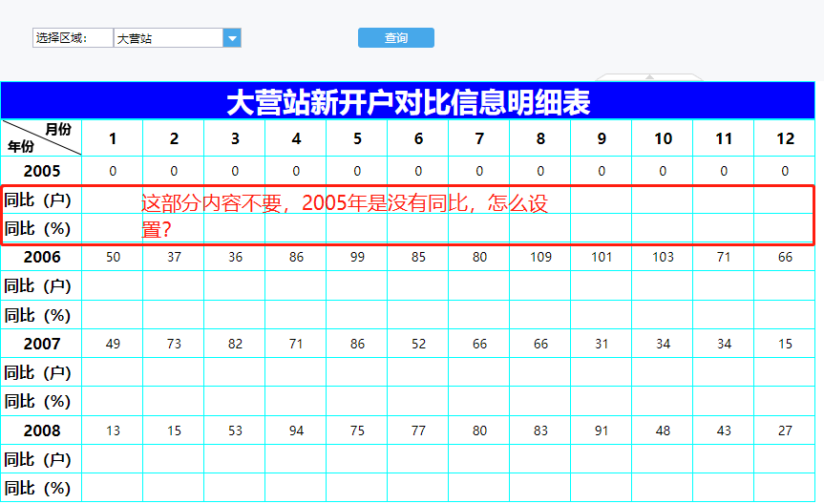Click 2007 September value 31
Viewport: 824px width, 504px height.
(602, 344)
